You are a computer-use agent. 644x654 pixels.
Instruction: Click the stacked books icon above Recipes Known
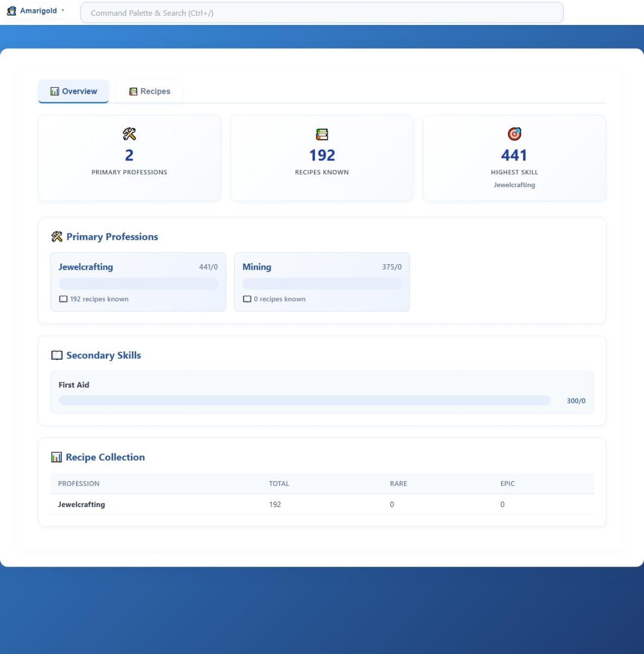[322, 134]
